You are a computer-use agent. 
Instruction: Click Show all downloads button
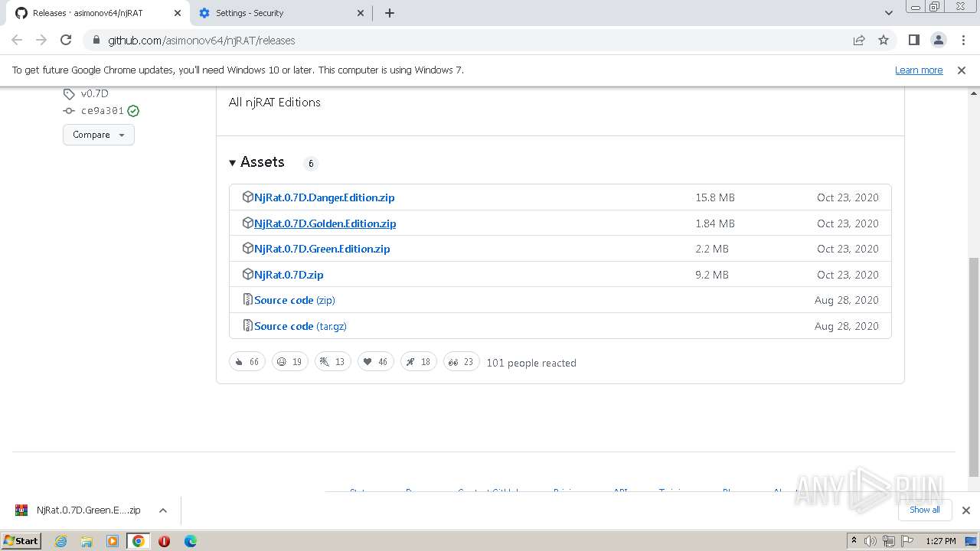(925, 510)
